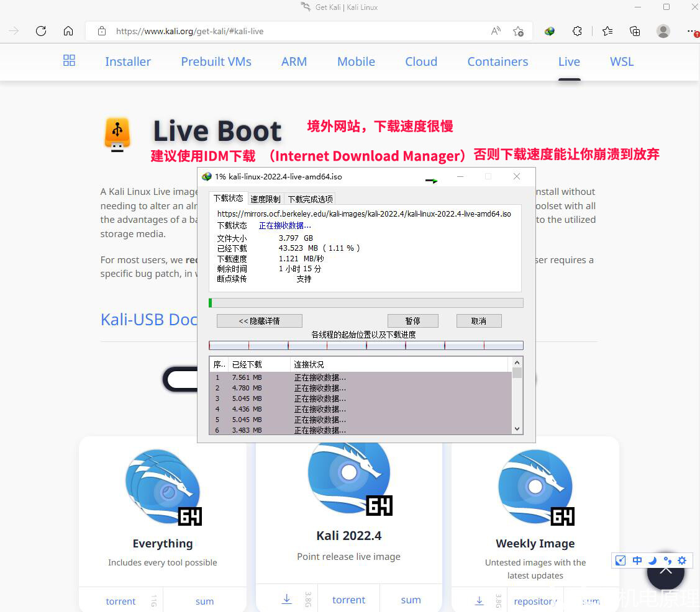Image resolution: width=700 pixels, height=612 pixels.
Task: Click the IDM dialog title icon
Action: click(x=207, y=177)
